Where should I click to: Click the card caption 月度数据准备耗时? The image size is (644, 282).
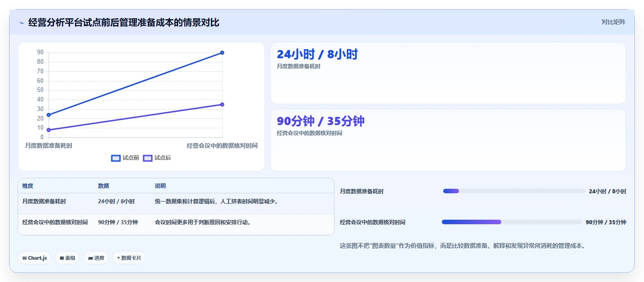pos(299,66)
